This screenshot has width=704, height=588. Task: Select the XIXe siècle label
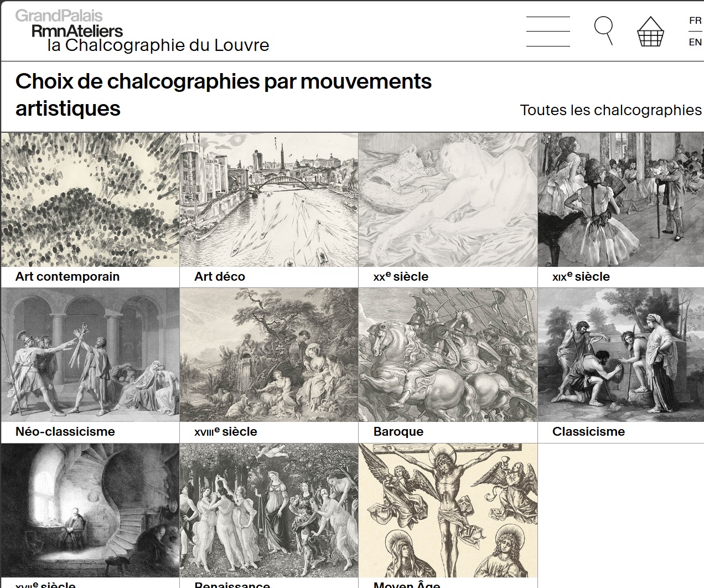pos(581,276)
